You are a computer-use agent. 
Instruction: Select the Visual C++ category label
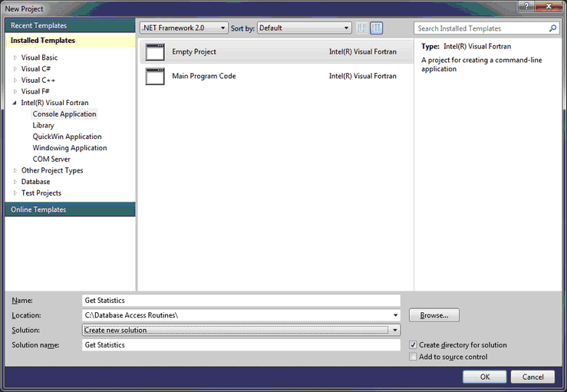tap(38, 81)
